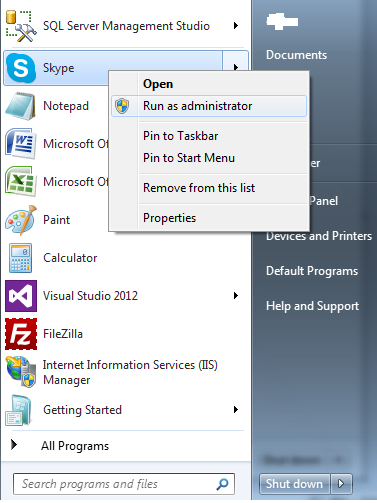
Task: Click All Programs text
Action: [75, 446]
